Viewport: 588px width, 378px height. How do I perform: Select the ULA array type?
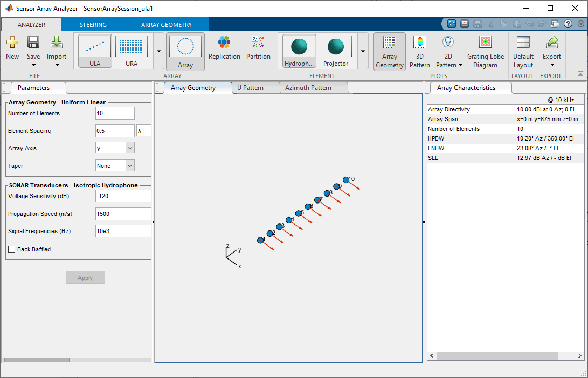94,51
